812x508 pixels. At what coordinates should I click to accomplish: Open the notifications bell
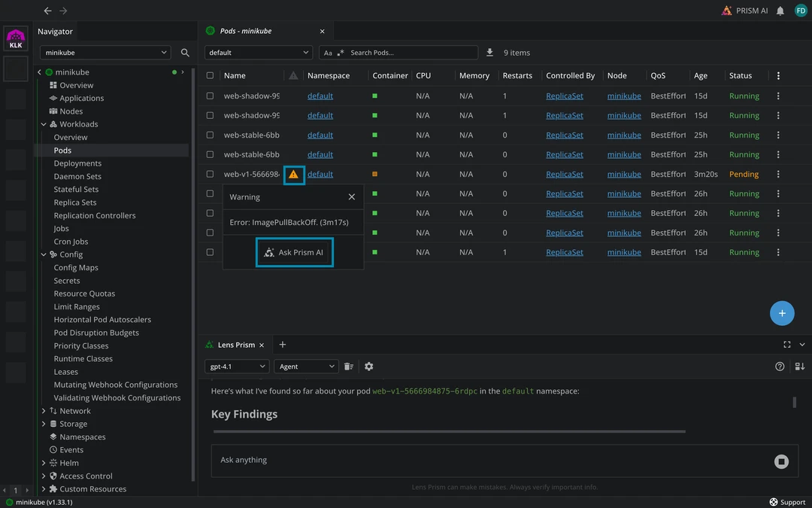[x=780, y=11]
